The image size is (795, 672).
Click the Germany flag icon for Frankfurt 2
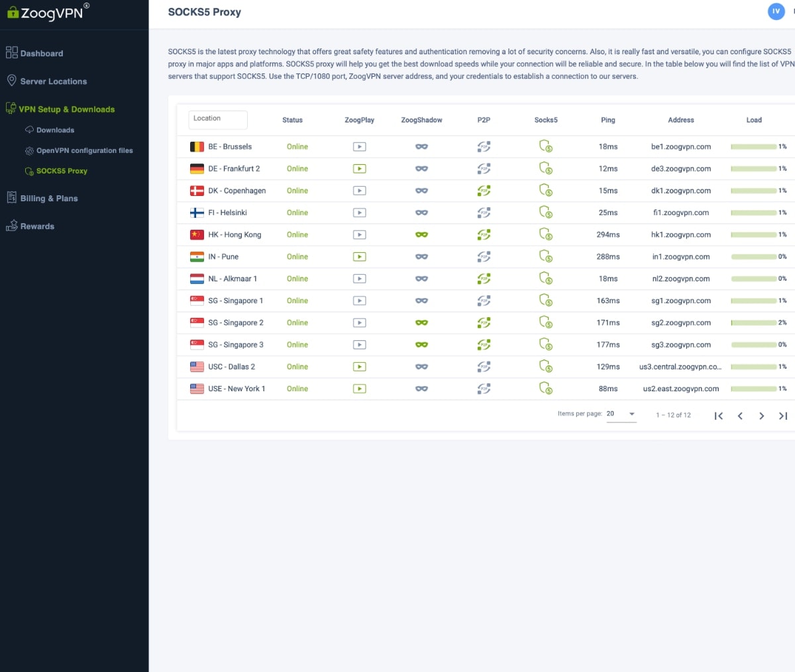[x=197, y=169]
